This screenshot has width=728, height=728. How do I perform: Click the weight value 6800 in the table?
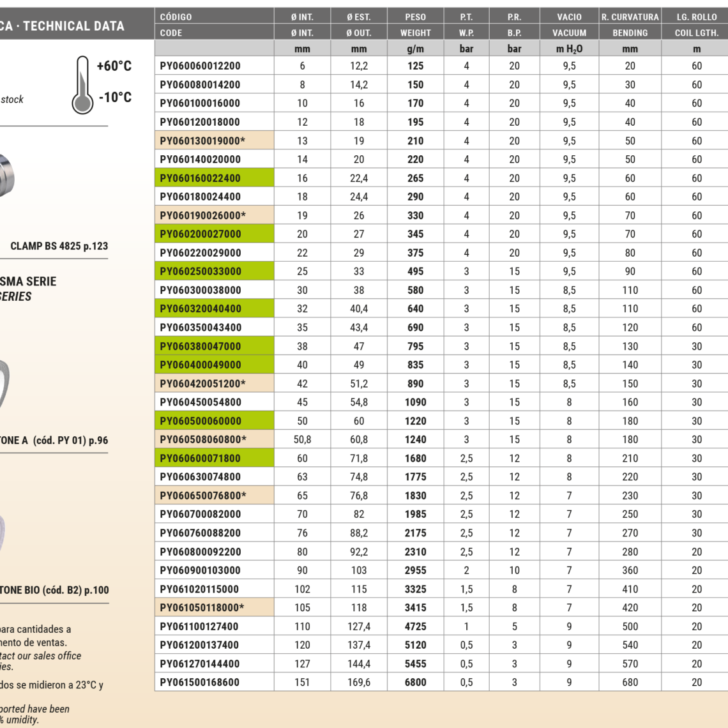click(x=415, y=682)
